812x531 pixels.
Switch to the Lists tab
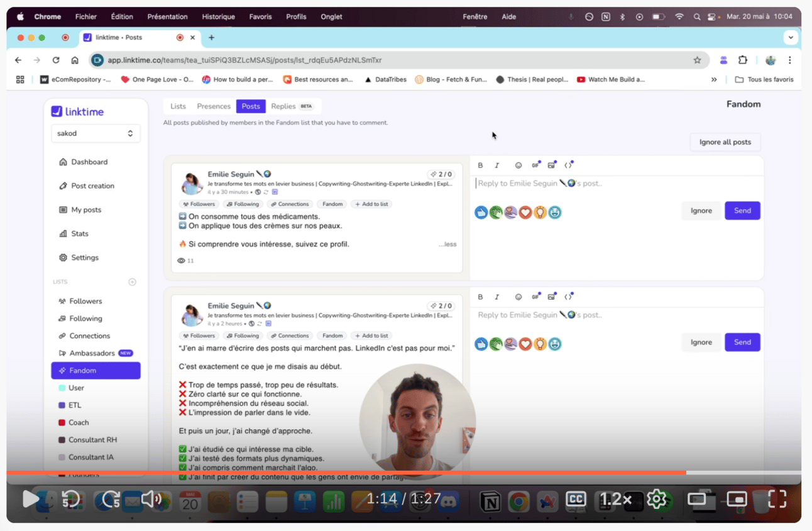pyautogui.click(x=178, y=106)
